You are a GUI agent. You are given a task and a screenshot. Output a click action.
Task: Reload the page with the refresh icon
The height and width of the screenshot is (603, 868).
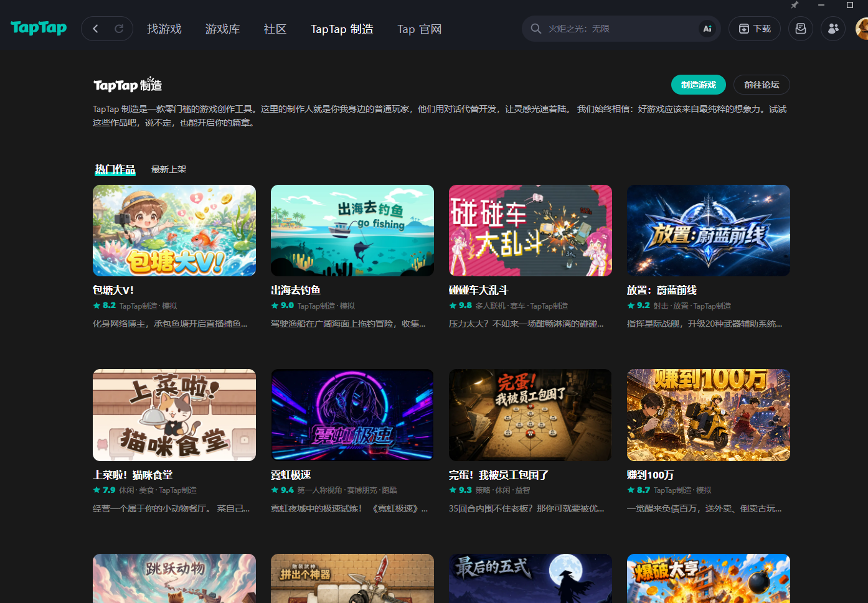coord(119,29)
